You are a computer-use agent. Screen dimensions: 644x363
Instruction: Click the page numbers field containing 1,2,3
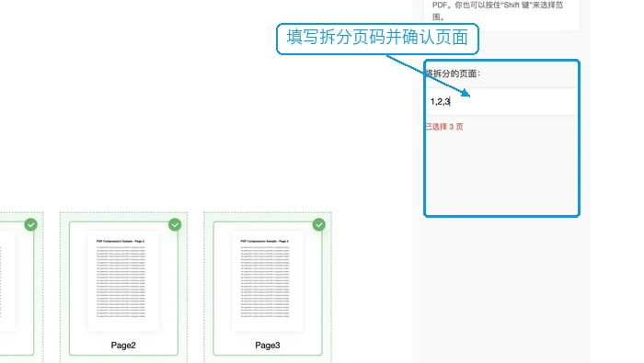pyautogui.click(x=501, y=102)
